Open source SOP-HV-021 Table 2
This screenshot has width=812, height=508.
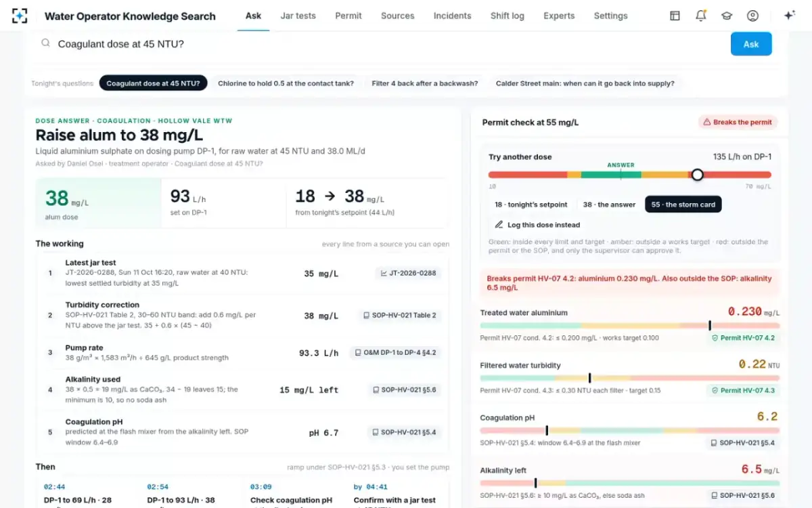click(x=399, y=316)
